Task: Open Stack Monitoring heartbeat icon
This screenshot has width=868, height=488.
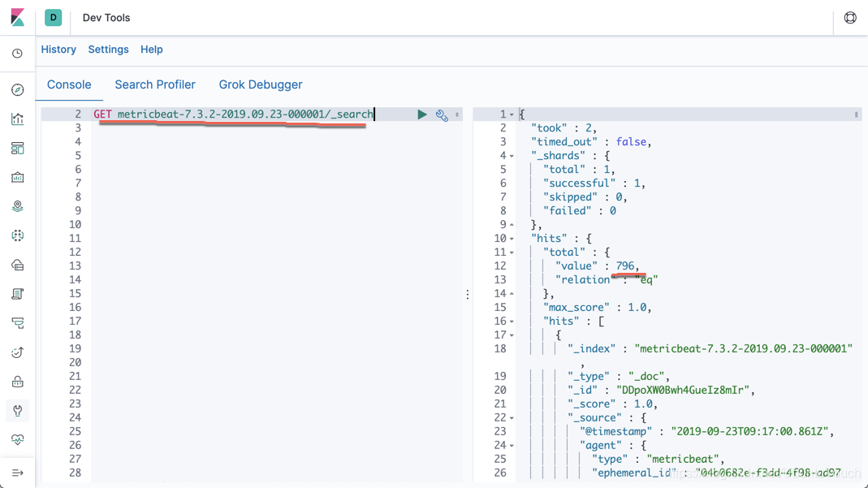Action: click(18, 440)
